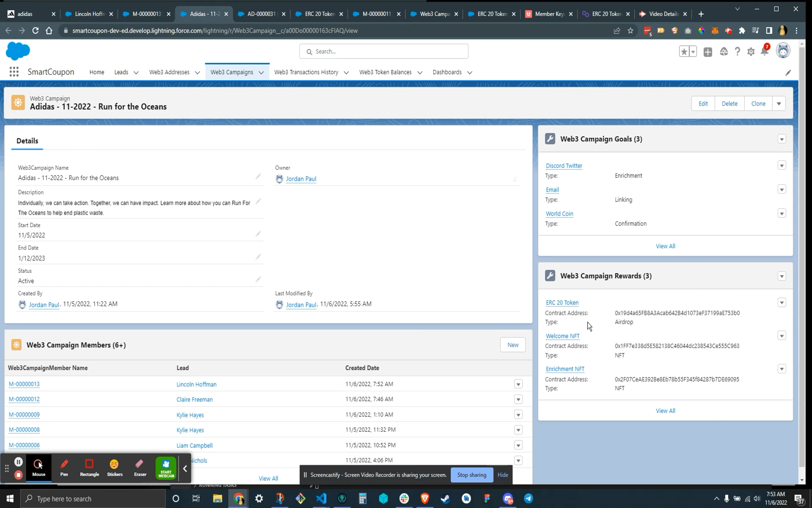Open the Notifications bell
This screenshot has height=508, width=812.
(x=765, y=51)
